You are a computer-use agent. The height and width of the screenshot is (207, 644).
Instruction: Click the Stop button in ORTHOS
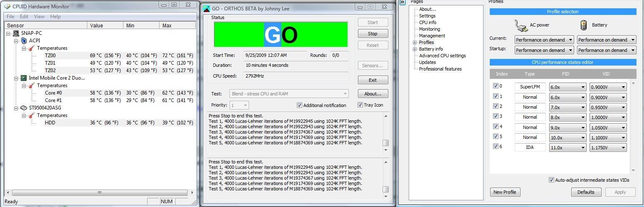click(373, 34)
